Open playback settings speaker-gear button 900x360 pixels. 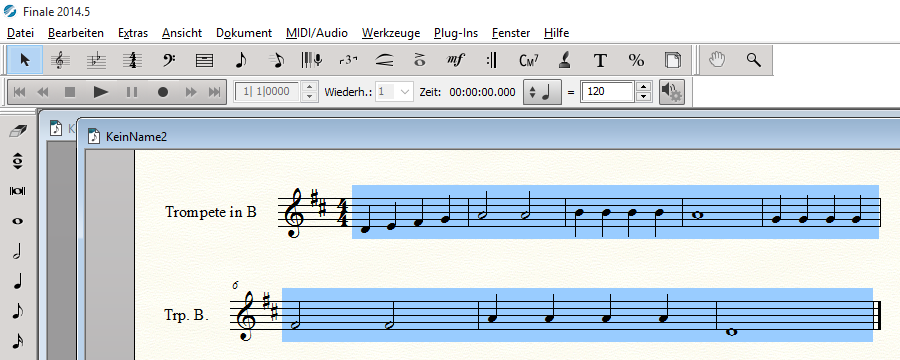click(x=671, y=92)
